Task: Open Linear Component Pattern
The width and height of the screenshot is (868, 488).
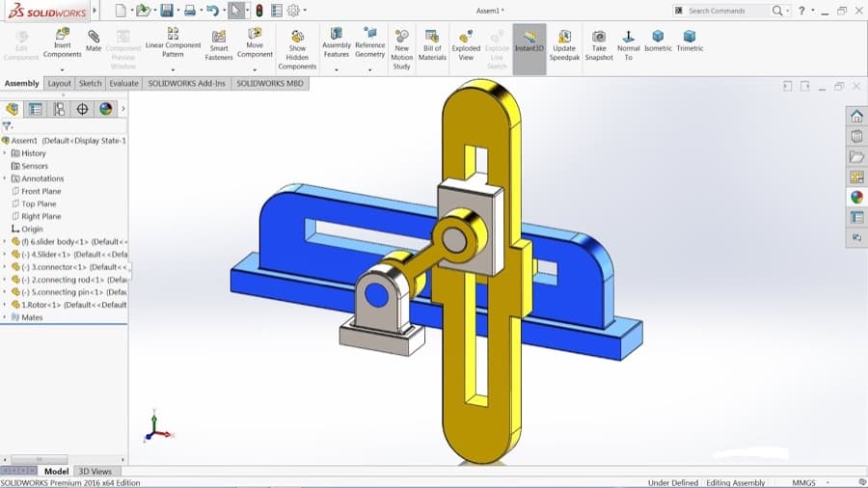Action: click(x=173, y=42)
